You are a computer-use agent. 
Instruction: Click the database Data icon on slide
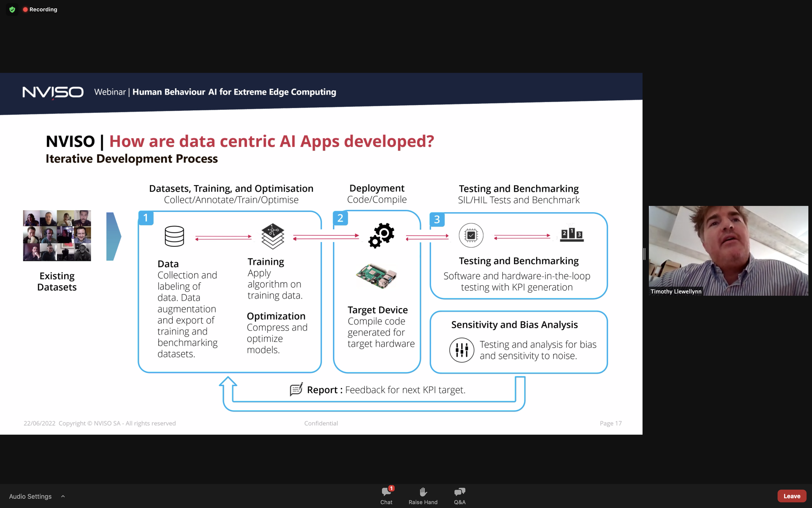click(174, 236)
